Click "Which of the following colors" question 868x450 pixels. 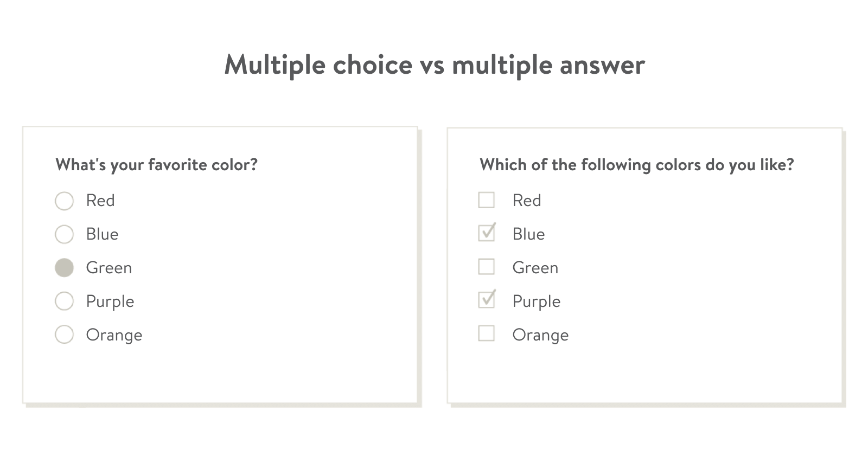click(637, 165)
